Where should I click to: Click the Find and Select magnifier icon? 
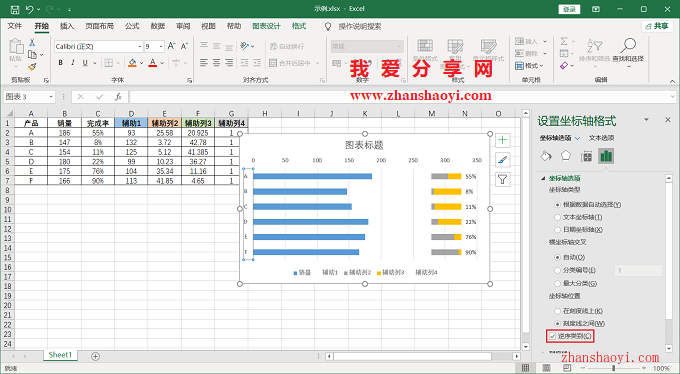pyautogui.click(x=628, y=45)
